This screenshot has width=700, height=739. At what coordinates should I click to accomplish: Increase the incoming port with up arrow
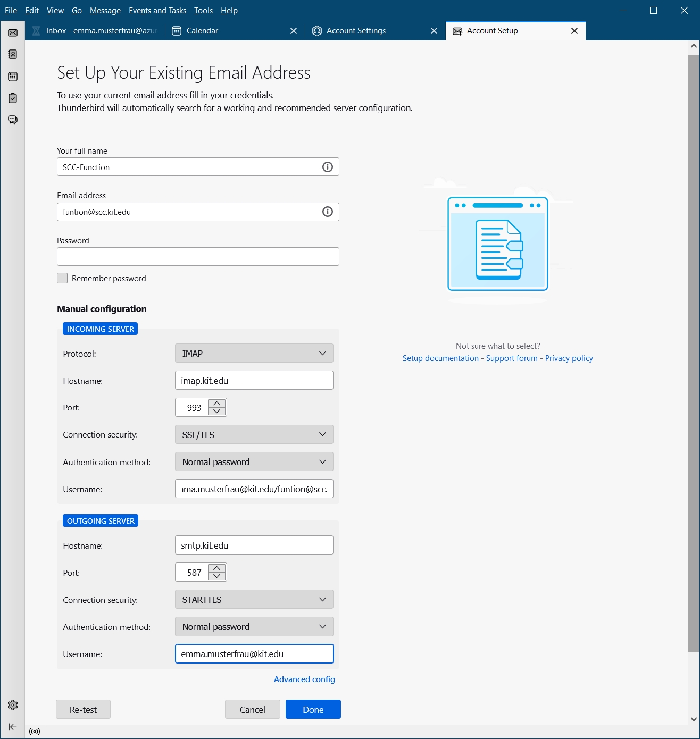coord(217,404)
